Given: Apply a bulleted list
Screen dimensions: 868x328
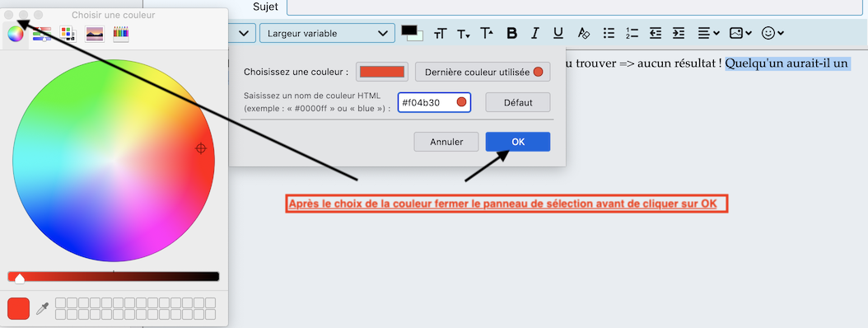Looking at the screenshot, I should tap(609, 33).
